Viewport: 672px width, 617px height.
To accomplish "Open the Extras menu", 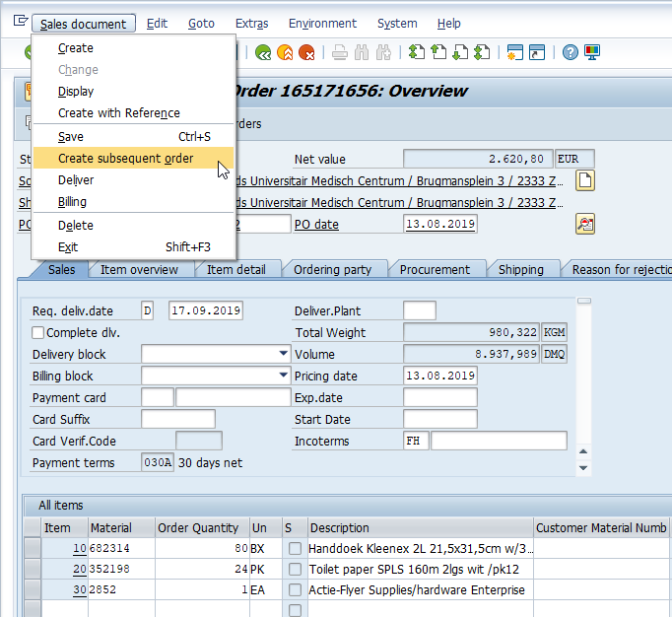I will pos(251,24).
